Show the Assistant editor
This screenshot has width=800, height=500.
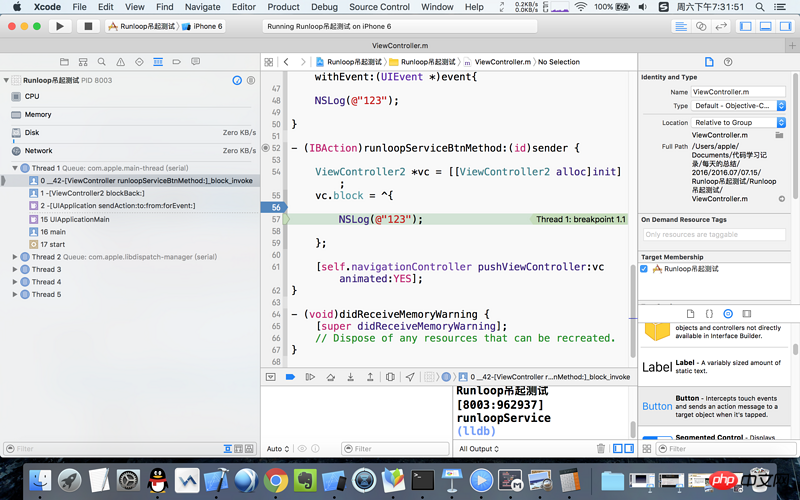703,26
